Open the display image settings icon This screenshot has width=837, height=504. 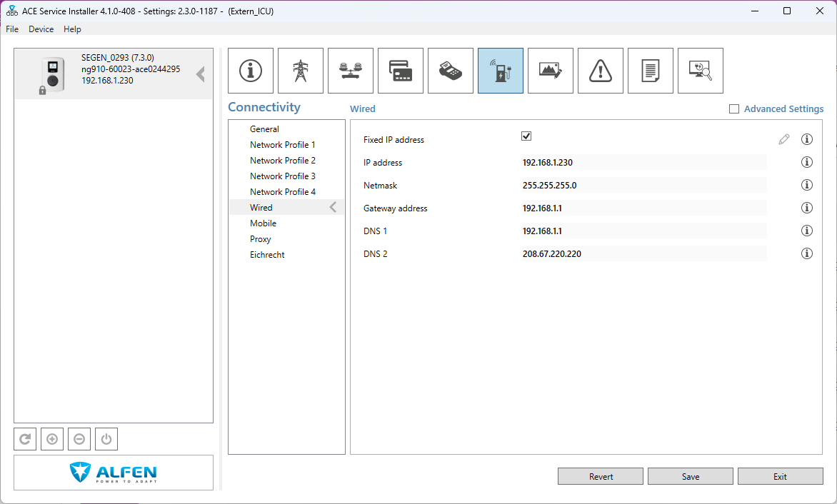551,71
